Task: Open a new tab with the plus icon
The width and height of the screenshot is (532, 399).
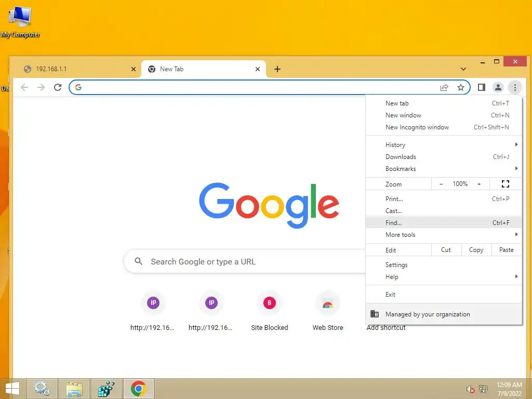Action: pos(277,69)
